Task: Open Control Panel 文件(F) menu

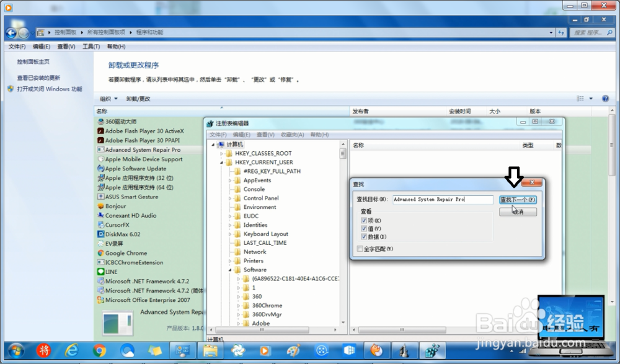Action: tap(17, 47)
